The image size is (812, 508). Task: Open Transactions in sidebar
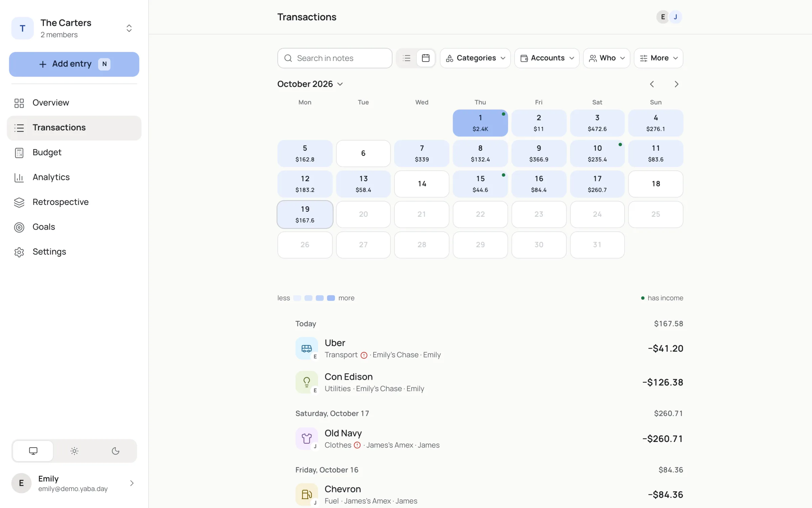pos(74,128)
